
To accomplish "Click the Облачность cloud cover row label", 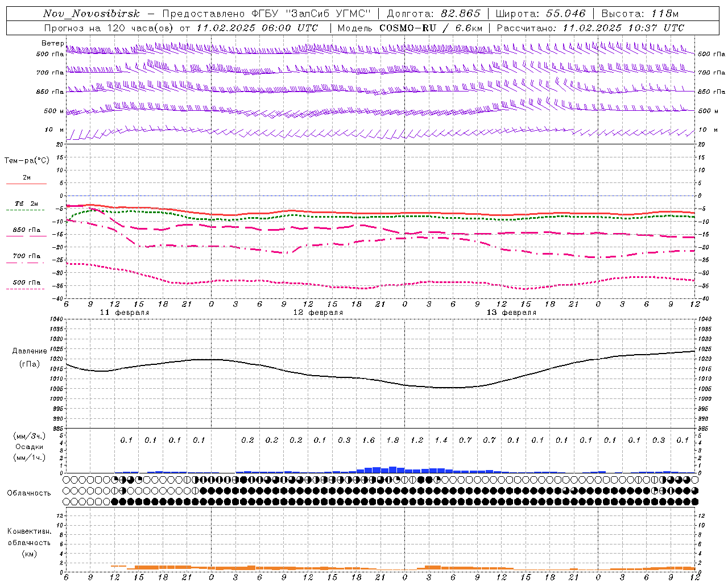I will 29,493.
